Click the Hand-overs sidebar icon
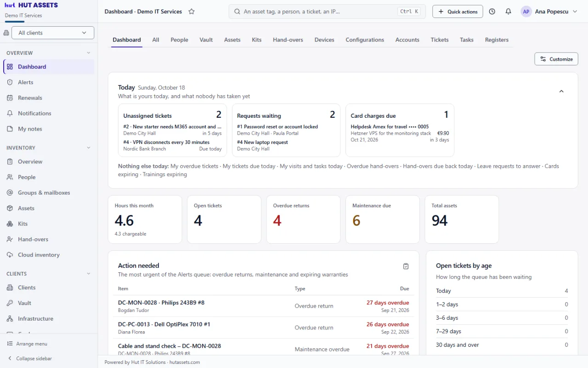The width and height of the screenshot is (588, 368). point(10,240)
